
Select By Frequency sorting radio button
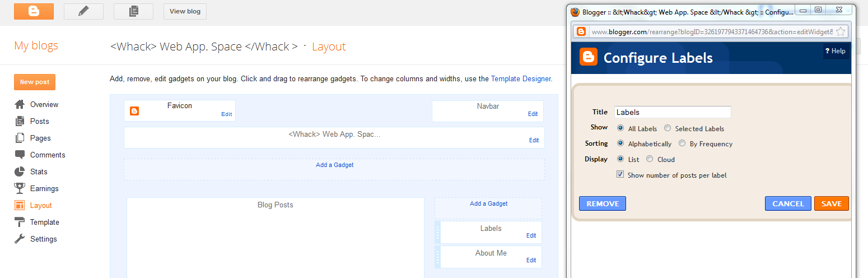tap(682, 143)
